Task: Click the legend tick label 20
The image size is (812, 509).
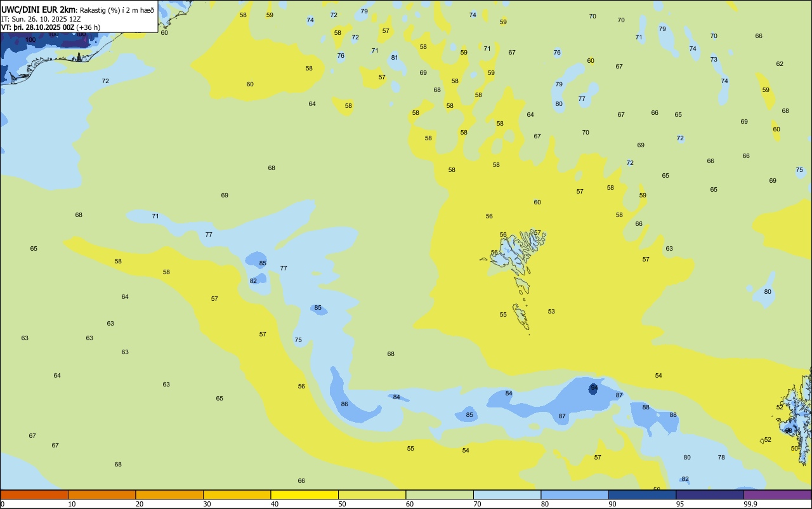Action: tap(140, 504)
